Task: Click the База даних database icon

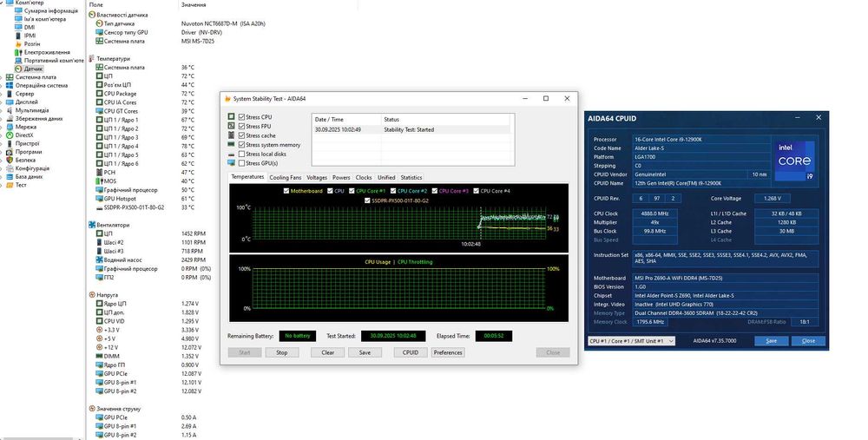Action: 10,176
